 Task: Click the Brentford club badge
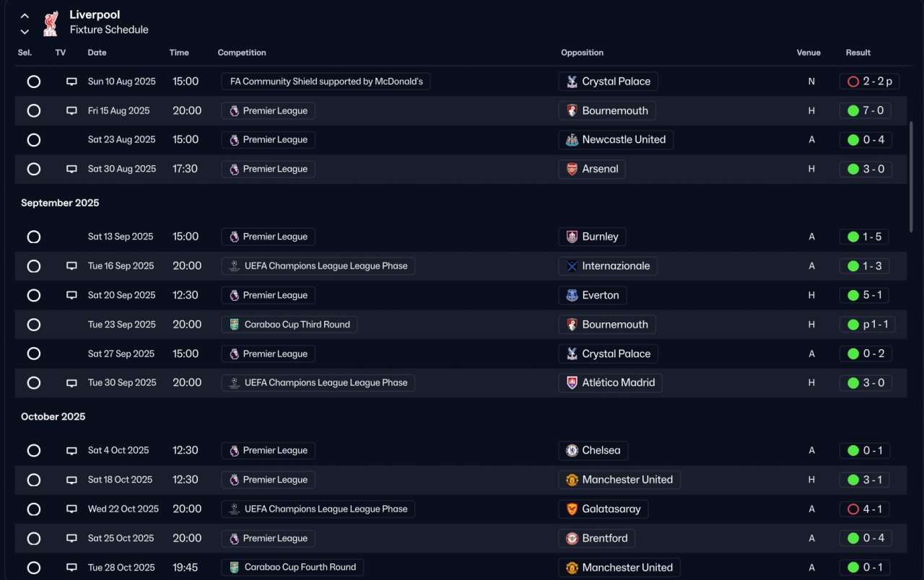tap(572, 538)
